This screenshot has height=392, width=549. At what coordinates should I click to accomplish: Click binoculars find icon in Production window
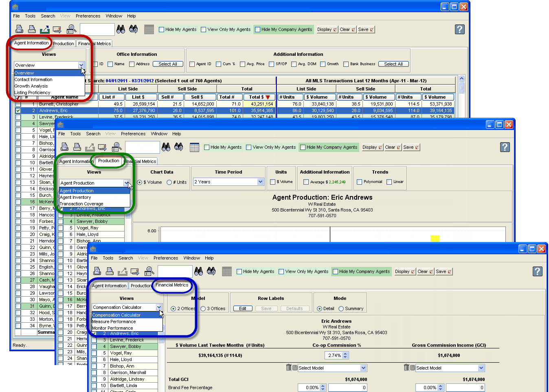[166, 147]
